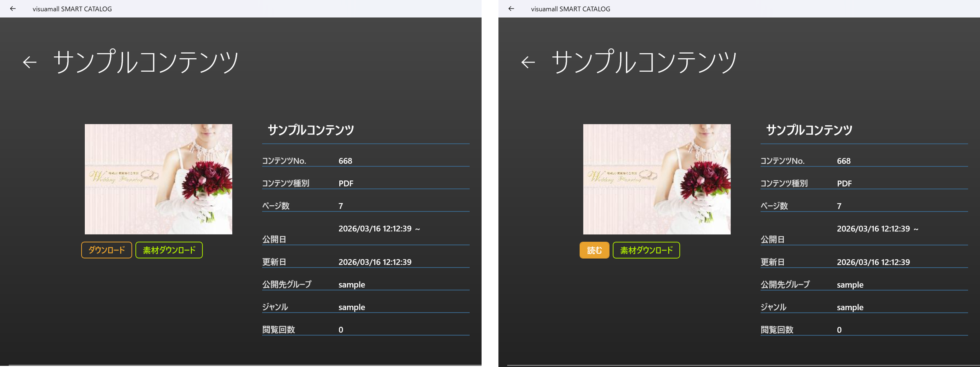980x367 pixels.
Task: Click title bar back arrow in right window
Action: pos(511,9)
